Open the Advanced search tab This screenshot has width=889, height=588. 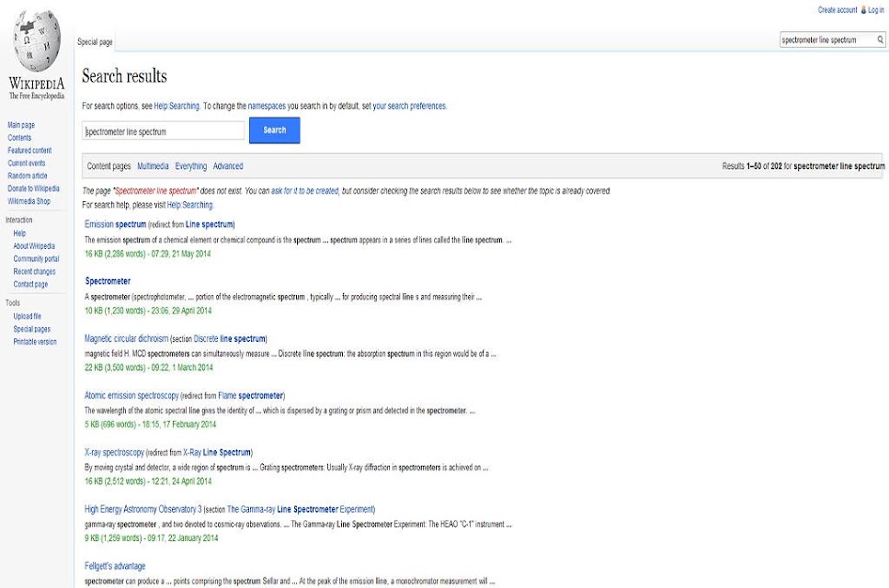[x=228, y=166]
